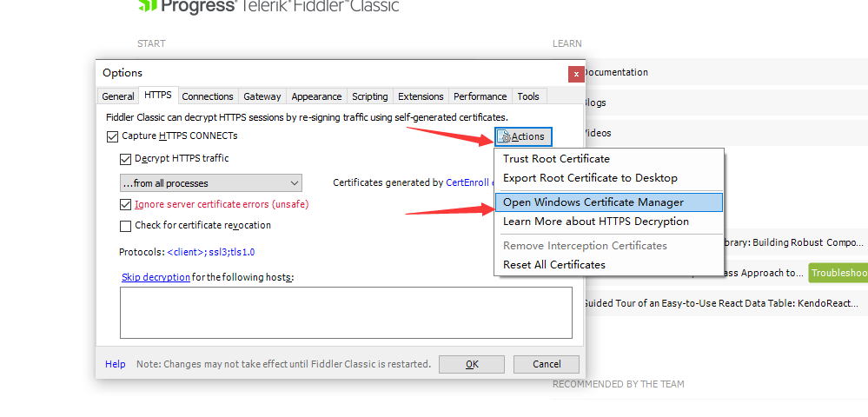Click the green Troubleshooting tag
This screenshot has width=868, height=417.
(x=838, y=273)
